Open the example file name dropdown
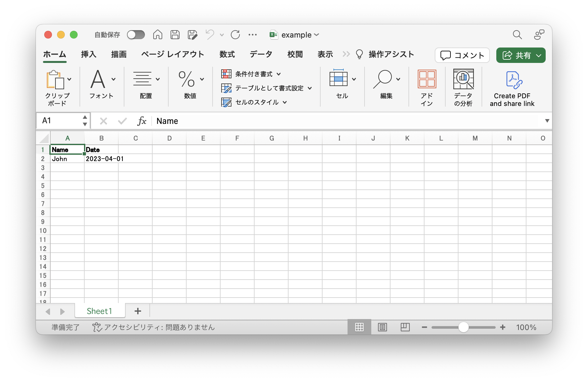Image resolution: width=588 pixels, height=382 pixels. (316, 35)
